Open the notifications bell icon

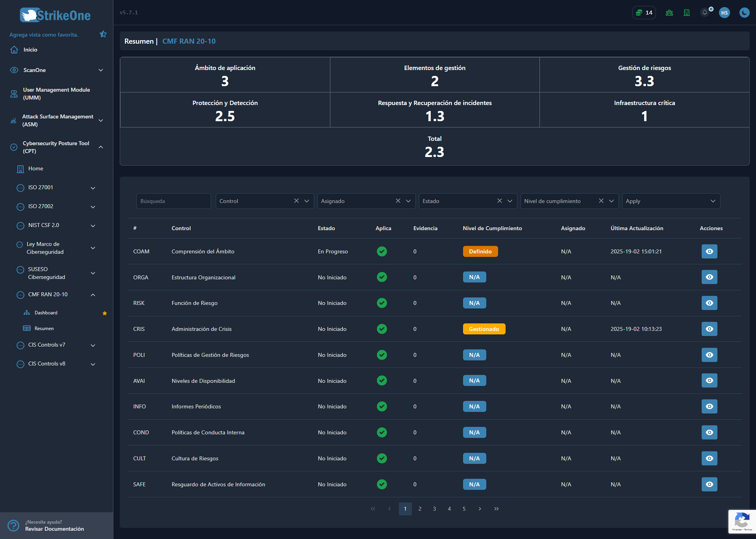pyautogui.click(x=705, y=13)
